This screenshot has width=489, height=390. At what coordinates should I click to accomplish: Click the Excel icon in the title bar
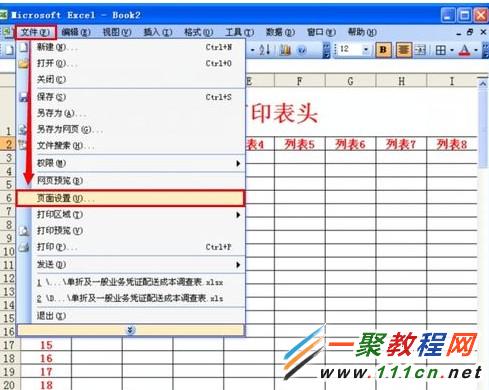coord(3,15)
